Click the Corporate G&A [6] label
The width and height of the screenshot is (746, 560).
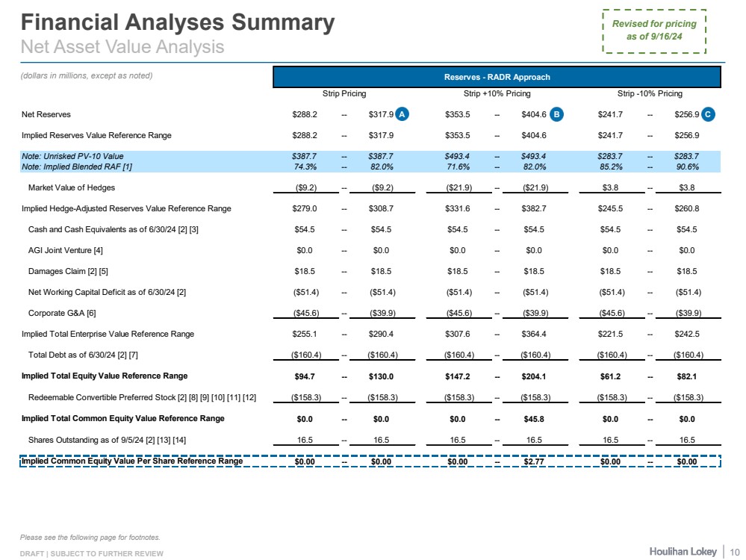click(62, 313)
